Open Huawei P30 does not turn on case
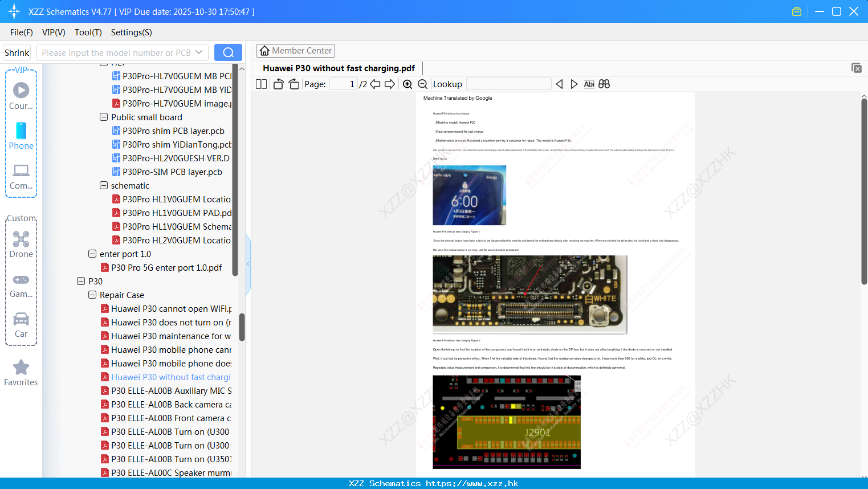 click(166, 323)
